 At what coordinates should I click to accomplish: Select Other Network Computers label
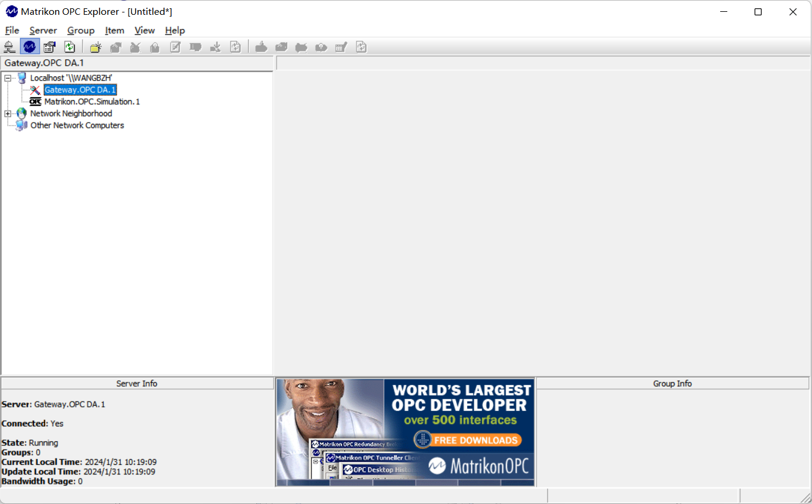(x=77, y=126)
